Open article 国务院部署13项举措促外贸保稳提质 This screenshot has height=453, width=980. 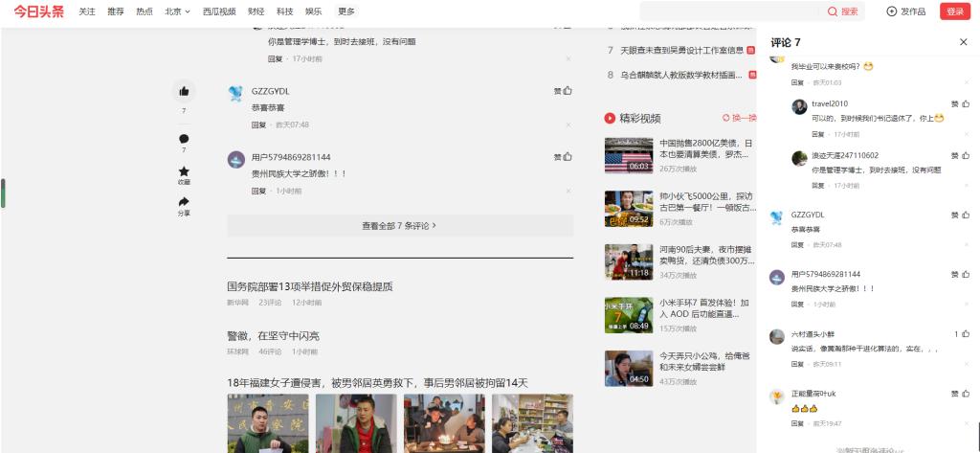(x=309, y=286)
